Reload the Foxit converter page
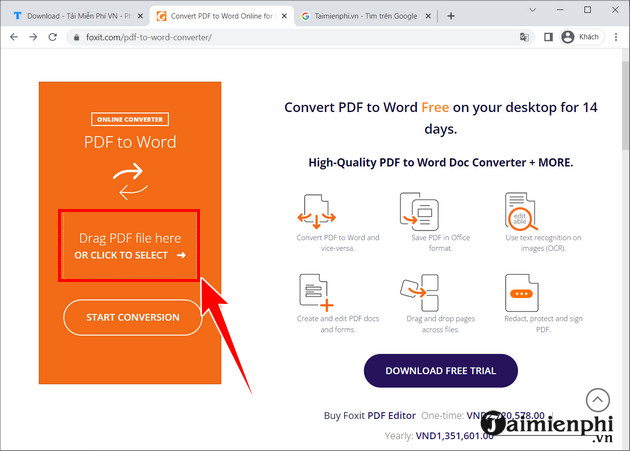The image size is (630, 451). (x=53, y=37)
